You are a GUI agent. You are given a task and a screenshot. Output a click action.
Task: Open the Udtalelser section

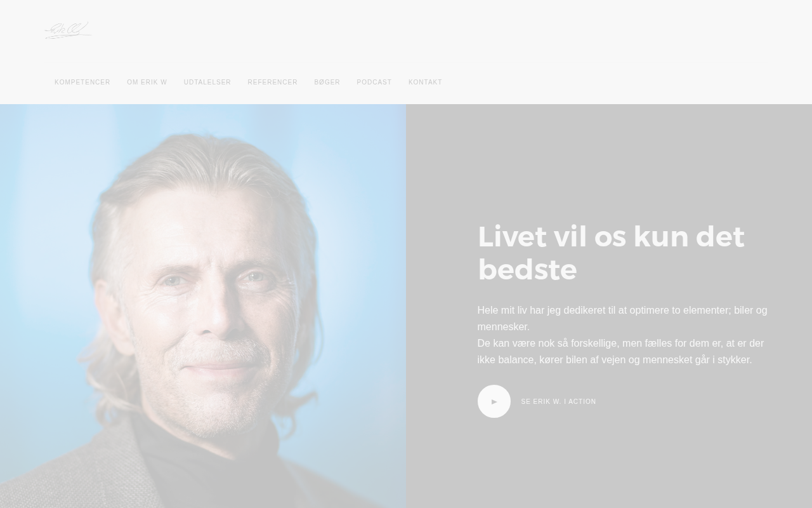pos(207,83)
